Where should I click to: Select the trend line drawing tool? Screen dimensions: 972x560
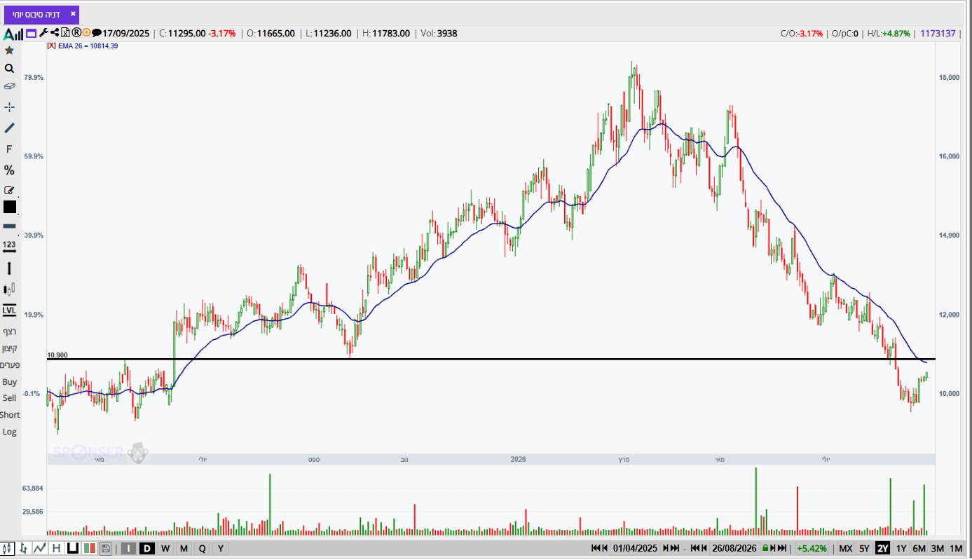coord(9,128)
